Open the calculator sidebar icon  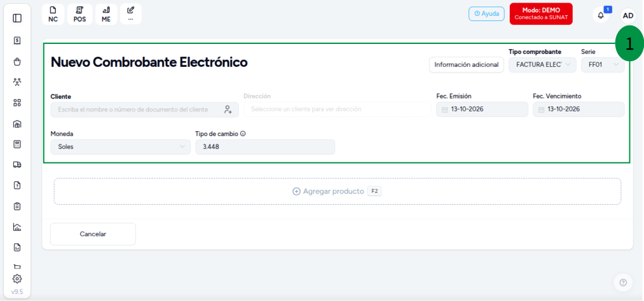point(17,144)
